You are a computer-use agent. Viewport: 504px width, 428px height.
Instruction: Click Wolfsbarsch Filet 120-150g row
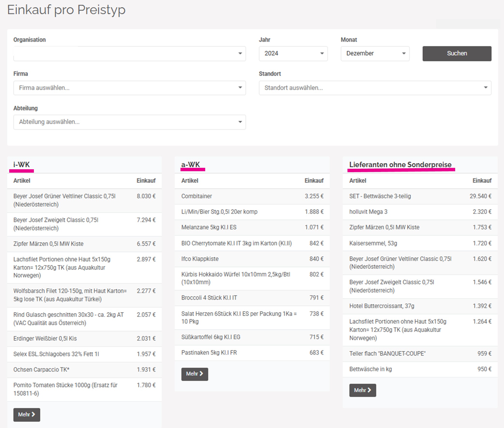coord(84,295)
